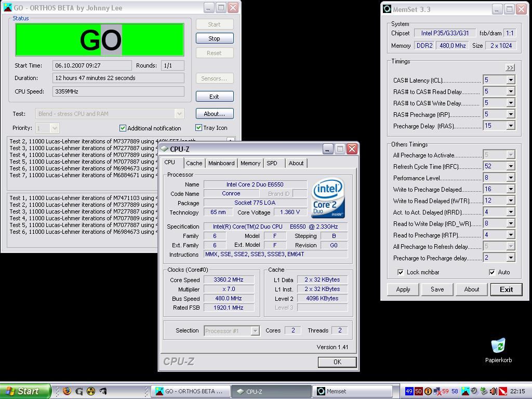532x399 pixels.
Task: Open the Precharge Delay (tRAS) dropdown
Action: [511, 126]
